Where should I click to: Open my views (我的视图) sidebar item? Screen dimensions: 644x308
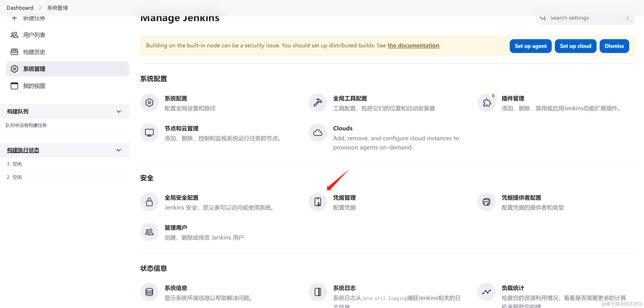click(x=34, y=86)
